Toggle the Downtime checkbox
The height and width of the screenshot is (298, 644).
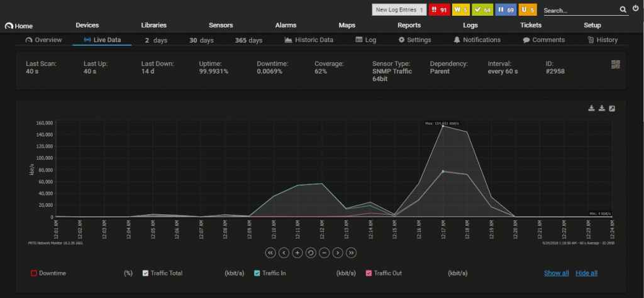pos(34,273)
